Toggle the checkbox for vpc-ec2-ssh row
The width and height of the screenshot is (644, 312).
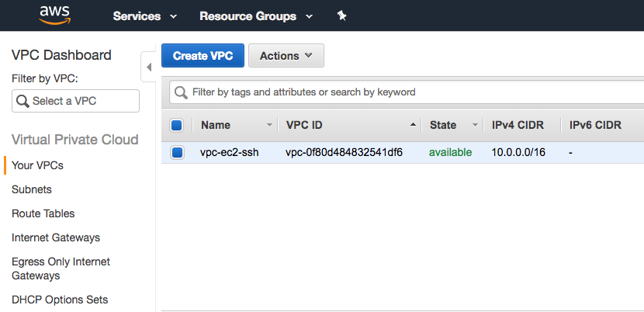[177, 153]
